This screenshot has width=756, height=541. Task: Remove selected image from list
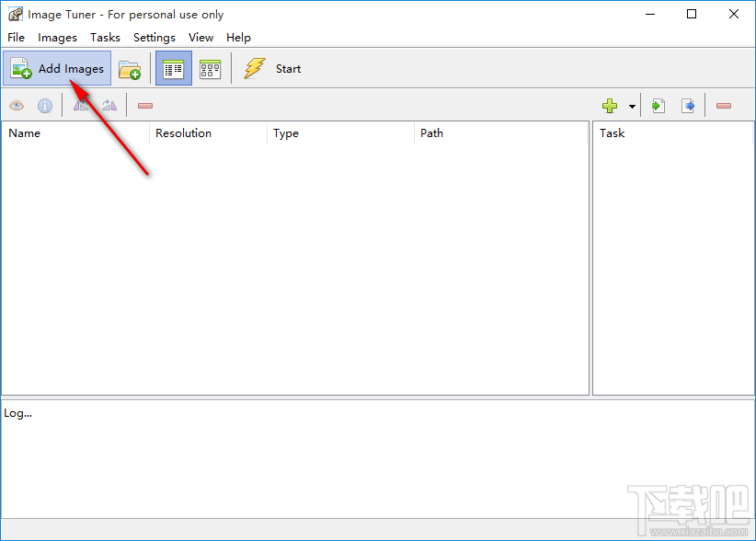tap(145, 106)
